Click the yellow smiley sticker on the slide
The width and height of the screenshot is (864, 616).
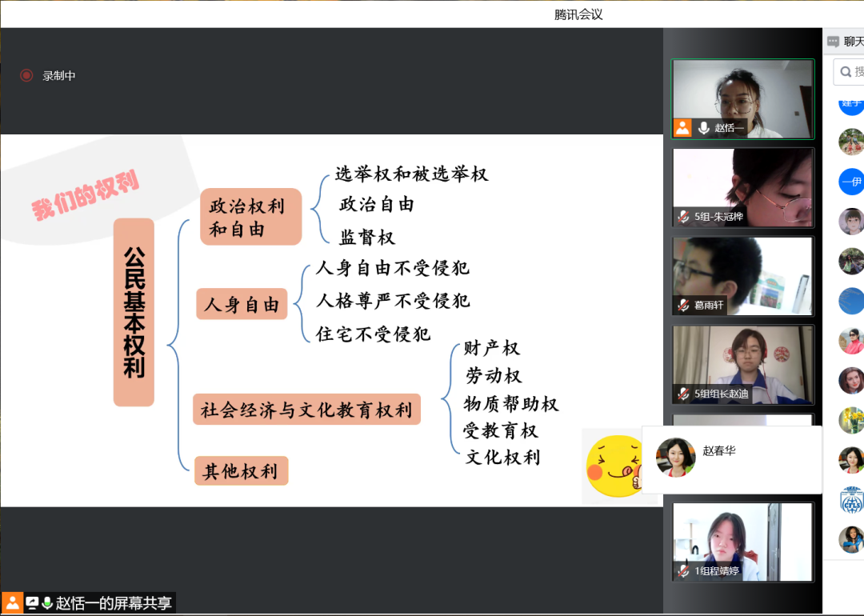tap(614, 466)
